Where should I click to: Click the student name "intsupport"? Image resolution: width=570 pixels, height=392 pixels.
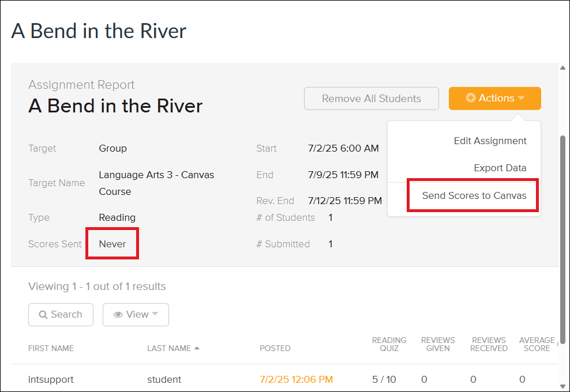(x=51, y=379)
